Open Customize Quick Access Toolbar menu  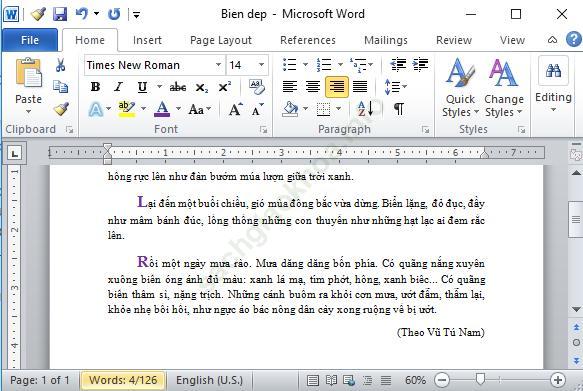pyautogui.click(x=136, y=15)
